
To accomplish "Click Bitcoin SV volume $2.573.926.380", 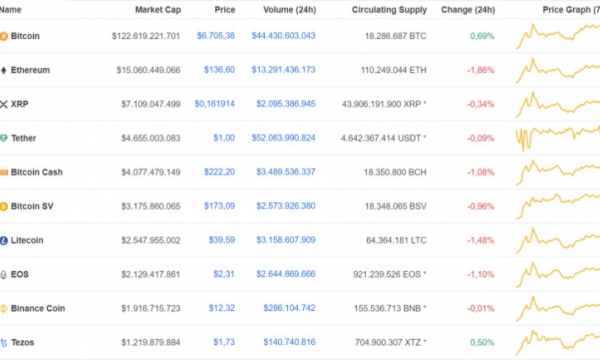I will [286, 206].
